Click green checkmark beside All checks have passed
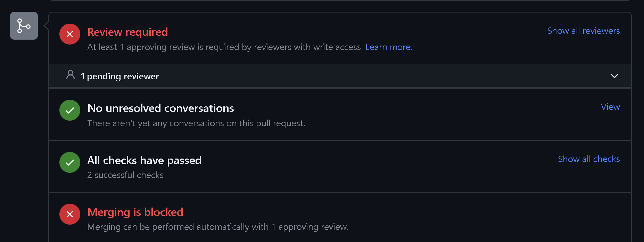 (70, 162)
